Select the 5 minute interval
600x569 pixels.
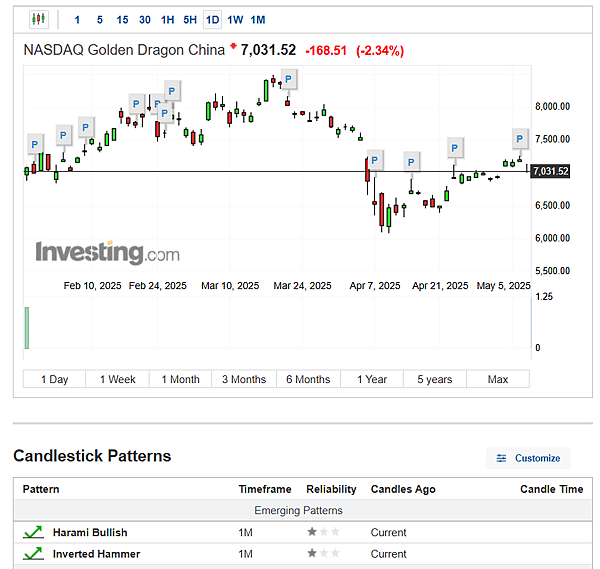99,20
